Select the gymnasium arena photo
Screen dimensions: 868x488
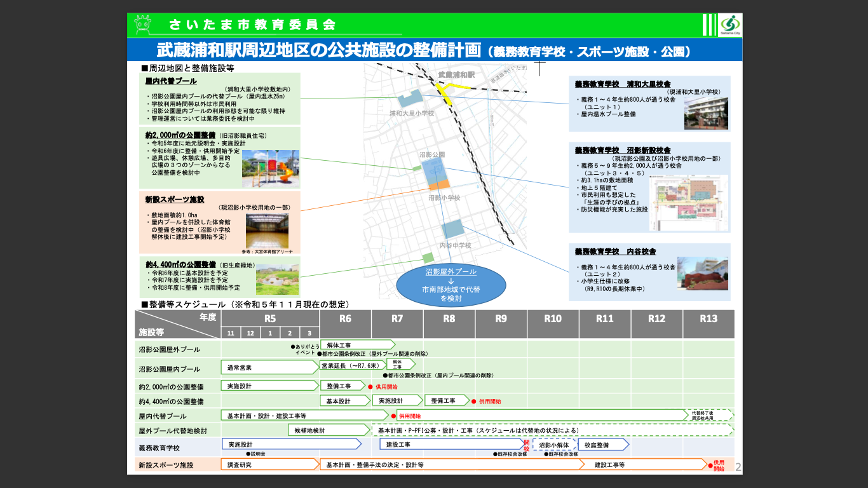click(267, 230)
